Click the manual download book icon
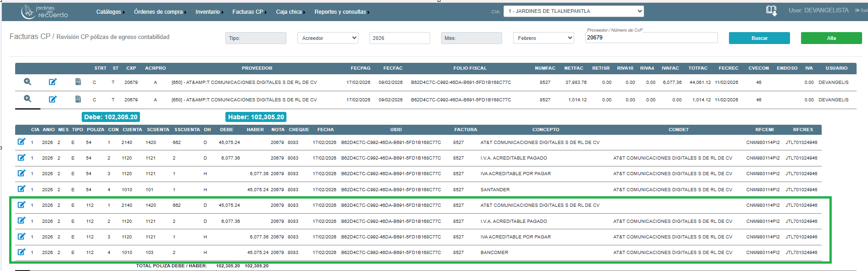 tap(771, 11)
